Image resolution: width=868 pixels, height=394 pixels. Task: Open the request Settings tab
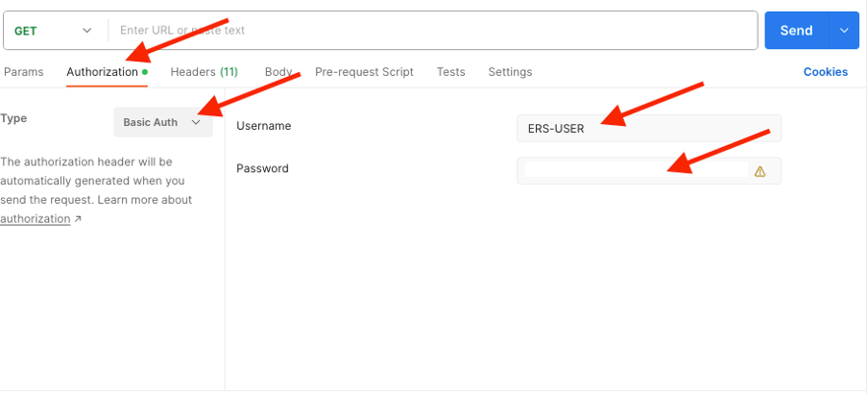pos(510,72)
